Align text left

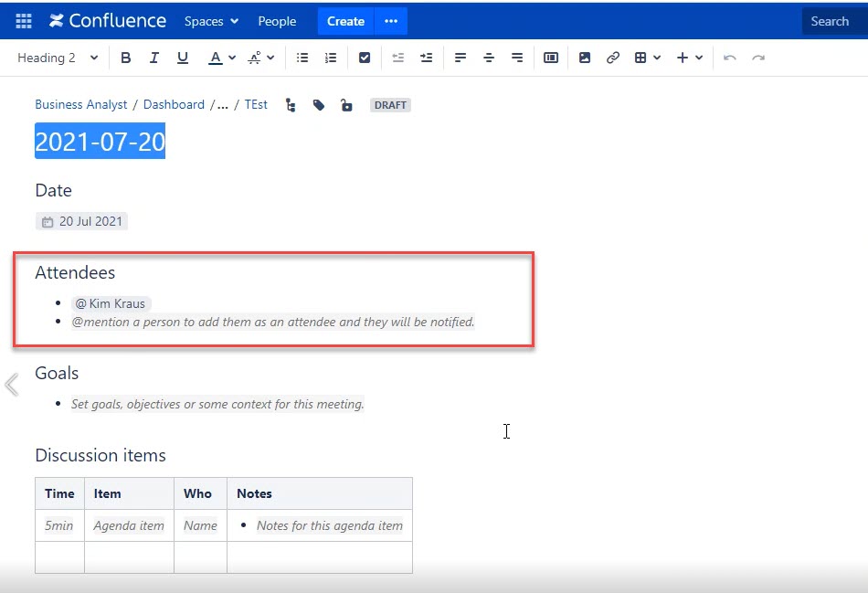460,58
